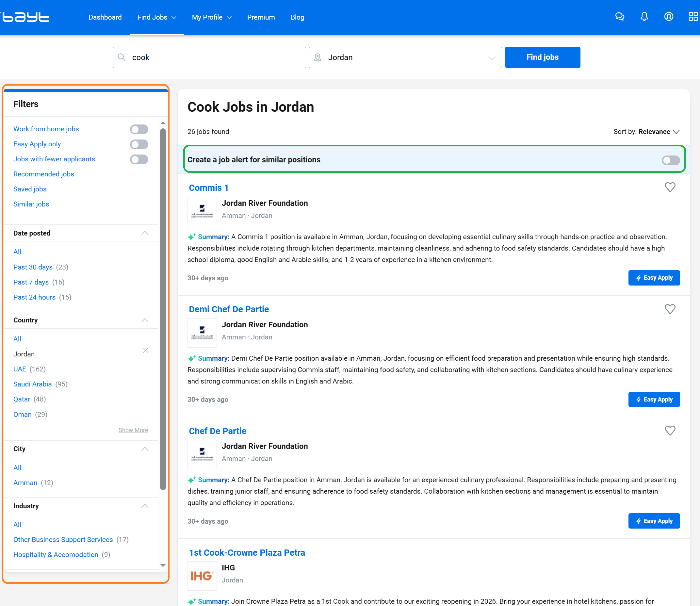Easy Apply to the Chef De Partie job
This screenshot has height=606, width=700.
pos(654,521)
